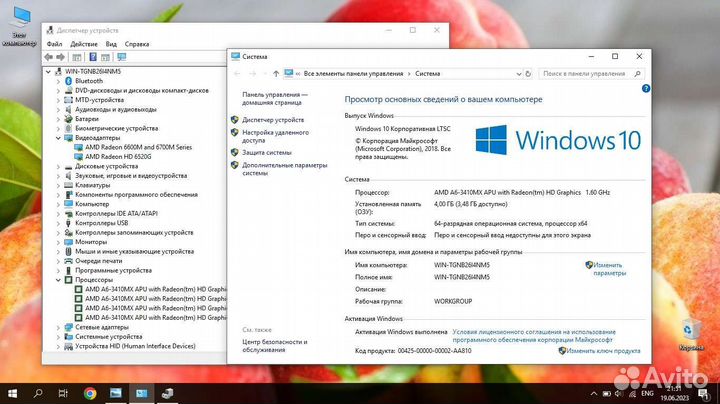Open Task View on the taskbar

pyautogui.click(x=63, y=393)
